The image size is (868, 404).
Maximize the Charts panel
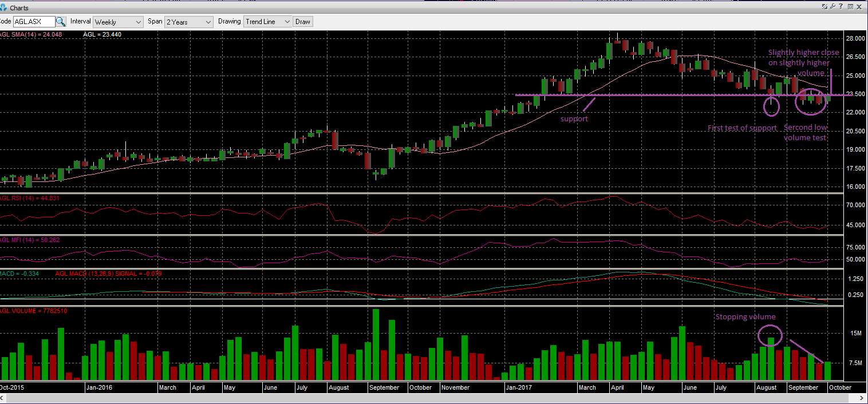pos(850,7)
